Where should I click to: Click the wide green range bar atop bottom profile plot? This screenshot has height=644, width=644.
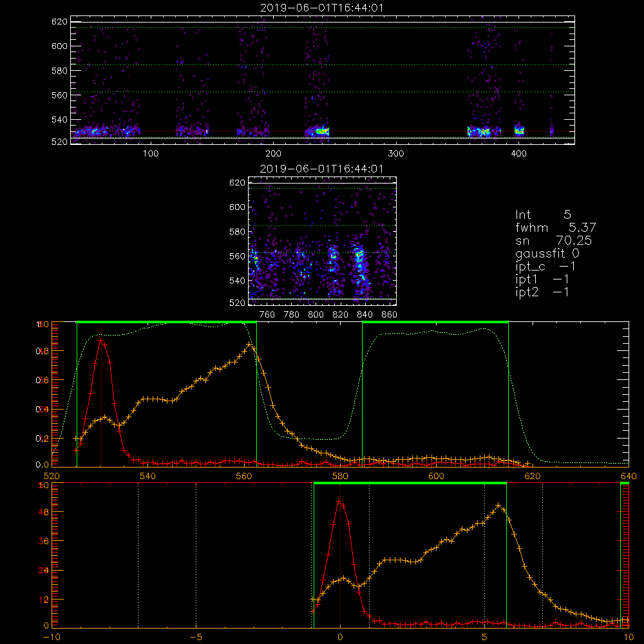tap(410, 484)
